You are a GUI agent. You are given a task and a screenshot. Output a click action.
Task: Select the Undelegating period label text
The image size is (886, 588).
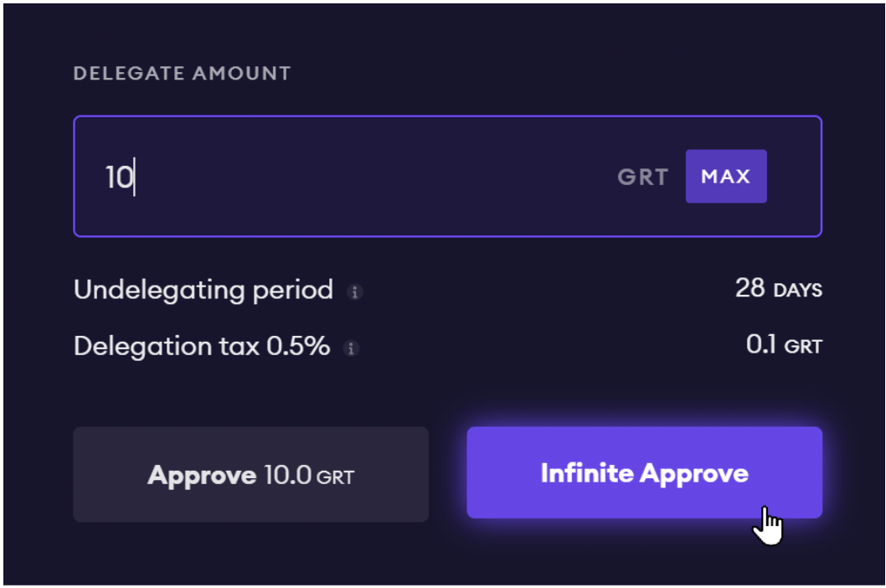point(203,291)
